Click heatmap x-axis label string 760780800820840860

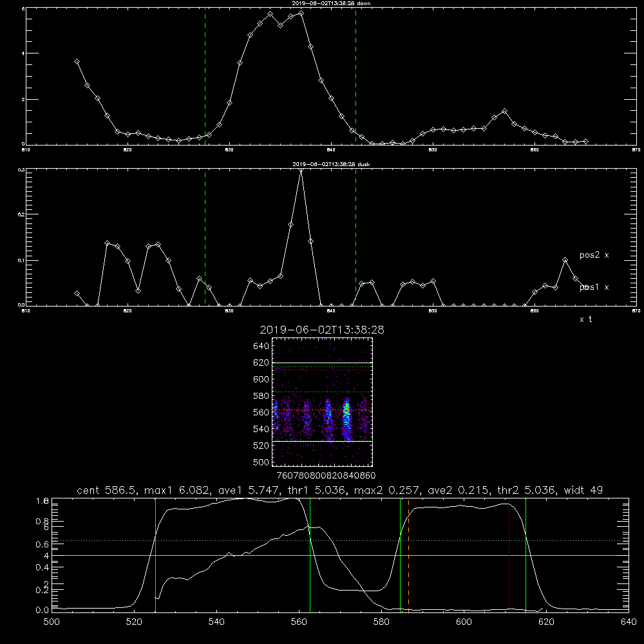[326, 476]
